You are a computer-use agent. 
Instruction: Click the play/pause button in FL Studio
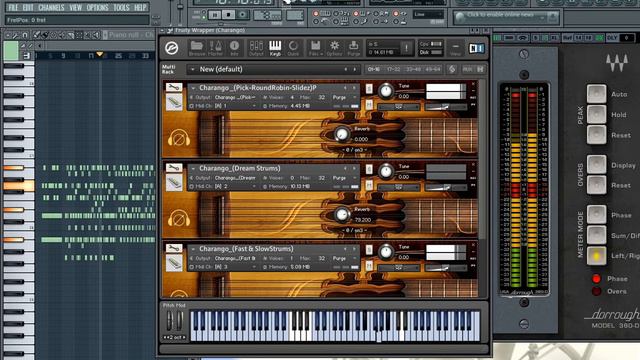click(x=214, y=16)
